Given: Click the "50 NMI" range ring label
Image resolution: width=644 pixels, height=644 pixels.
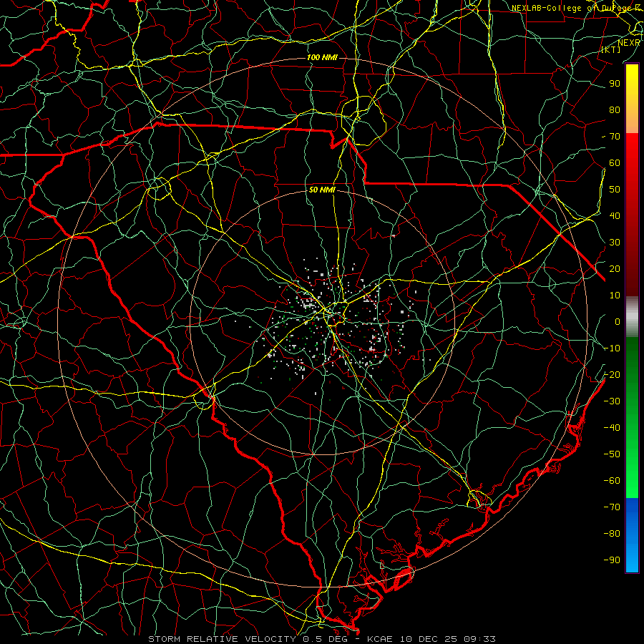Looking at the screenshot, I should coord(322,190).
